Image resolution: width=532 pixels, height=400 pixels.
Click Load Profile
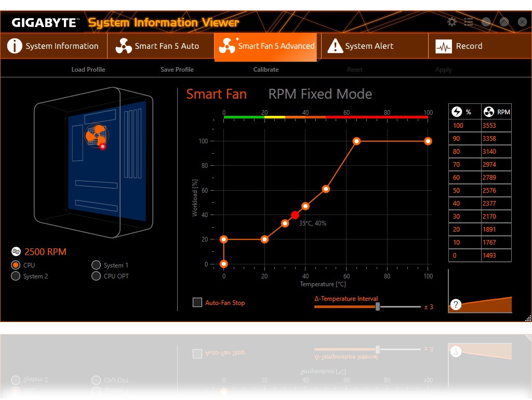(88, 70)
